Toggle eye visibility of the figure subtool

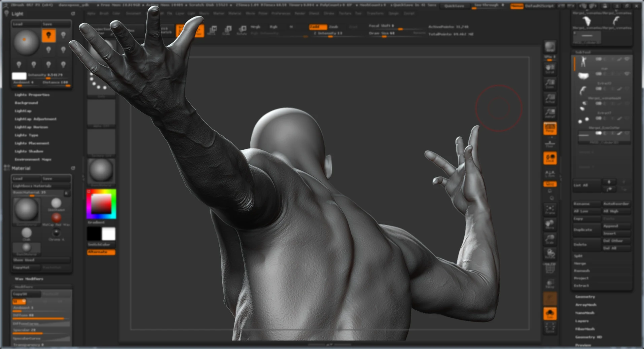click(x=627, y=59)
